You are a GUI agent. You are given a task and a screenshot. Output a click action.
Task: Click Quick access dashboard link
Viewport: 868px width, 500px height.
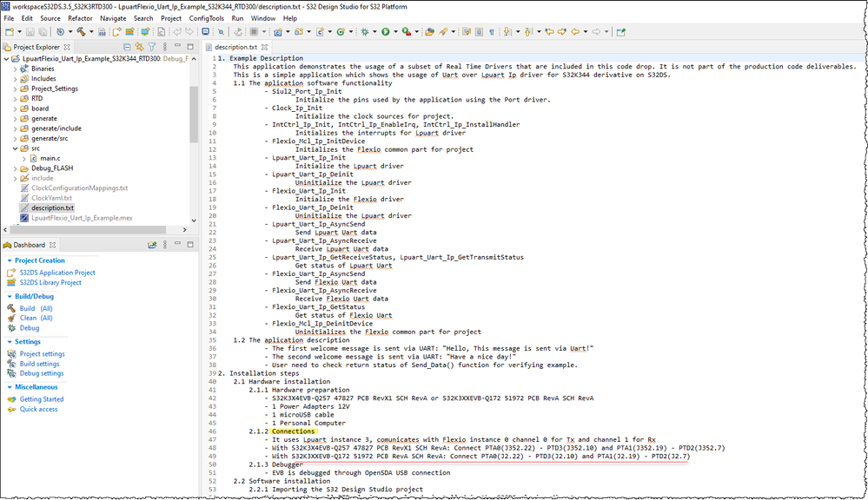pyautogui.click(x=38, y=410)
